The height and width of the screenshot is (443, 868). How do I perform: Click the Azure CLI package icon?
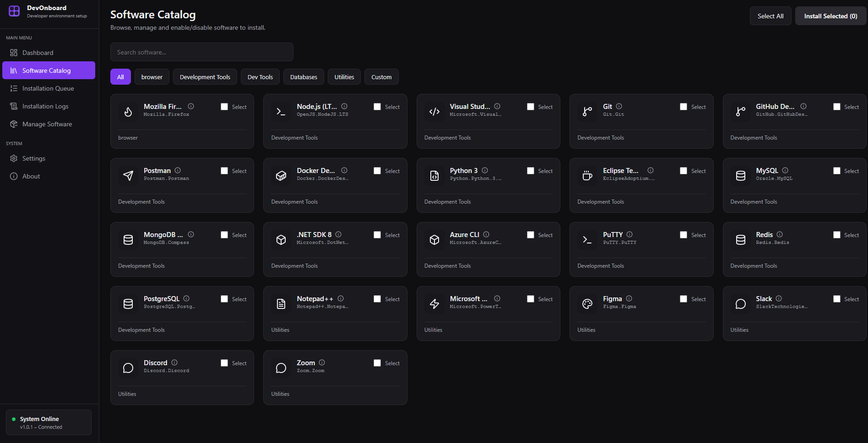pyautogui.click(x=434, y=239)
